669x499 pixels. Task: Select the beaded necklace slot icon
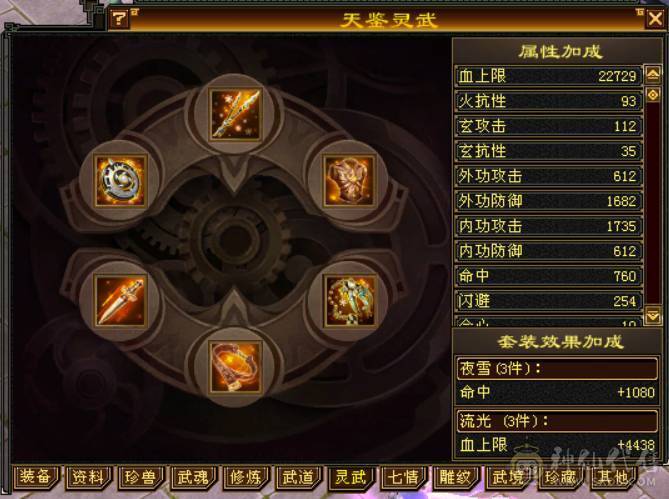click(349, 301)
